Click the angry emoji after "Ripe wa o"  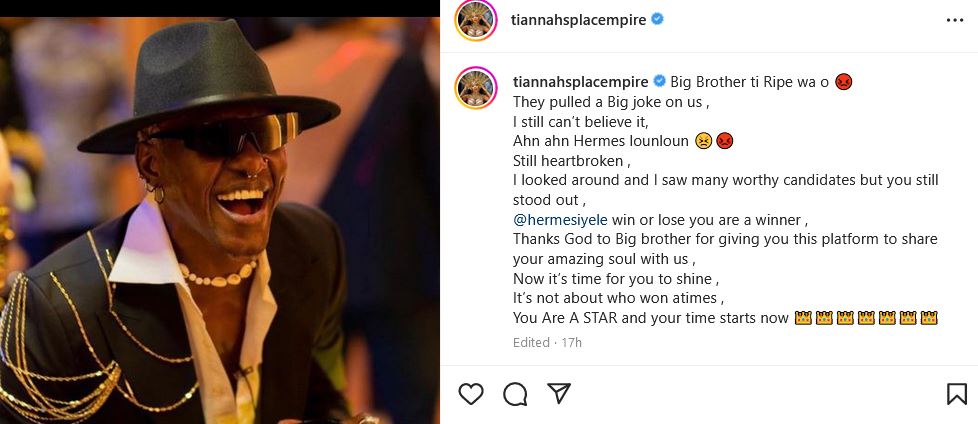tap(843, 81)
